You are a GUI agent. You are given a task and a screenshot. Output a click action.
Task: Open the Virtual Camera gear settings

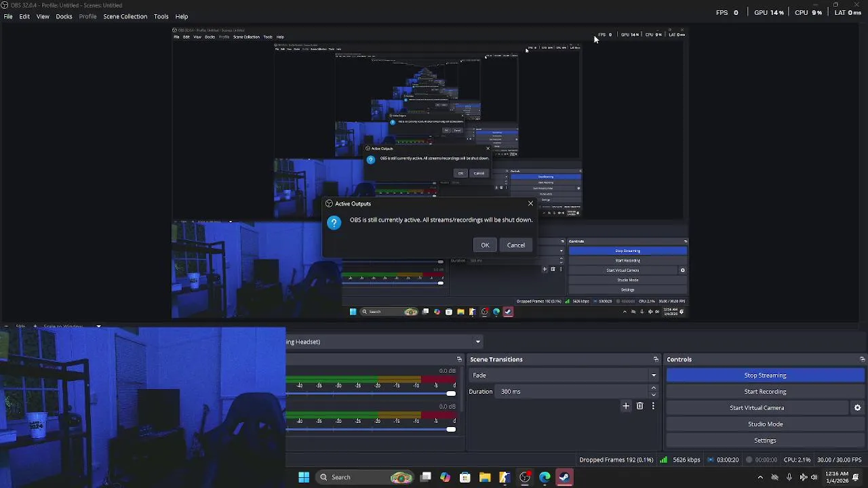tap(857, 407)
